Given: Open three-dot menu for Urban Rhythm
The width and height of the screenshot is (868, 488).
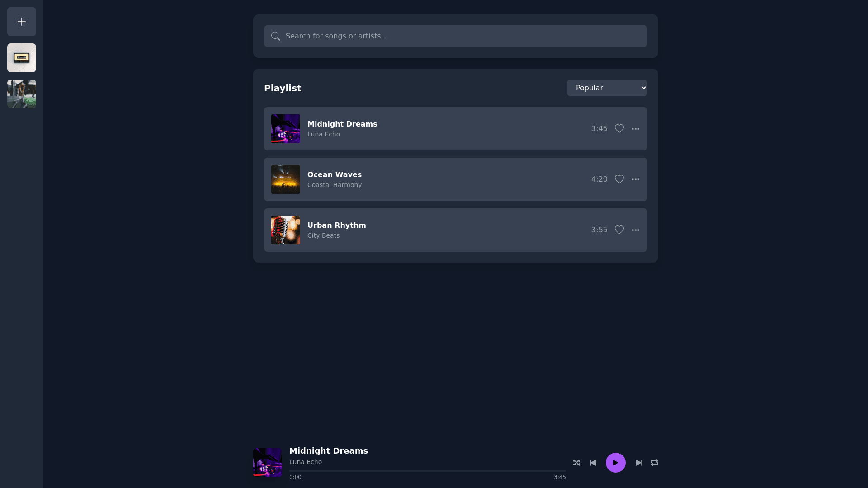Looking at the screenshot, I should [636, 230].
